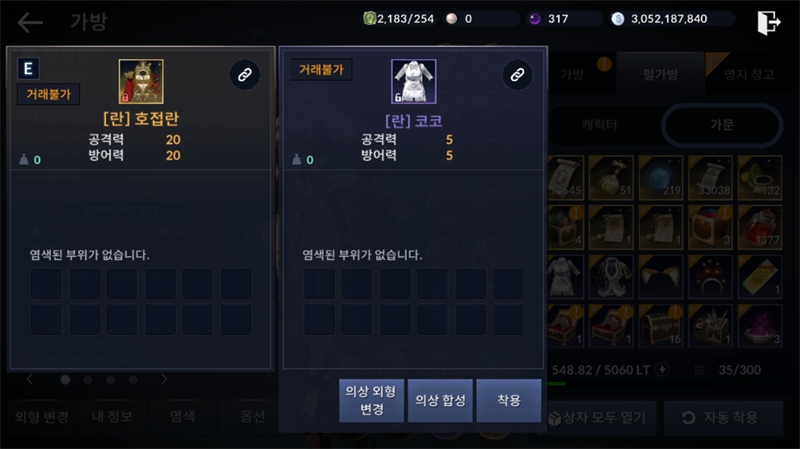Switch to the 영지 창고 tab
The height and width of the screenshot is (449, 800).
749,74
